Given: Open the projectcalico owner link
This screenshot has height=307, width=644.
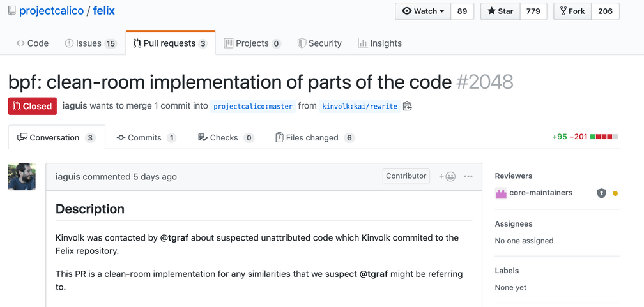Looking at the screenshot, I should coord(51,11).
